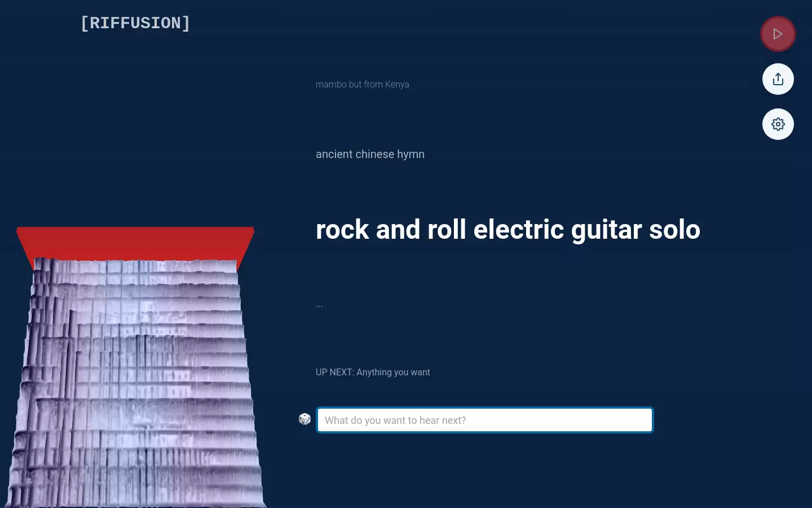Viewport: 812px width, 508px height.
Task: Roll the dice for a random prompt
Action: (x=304, y=419)
